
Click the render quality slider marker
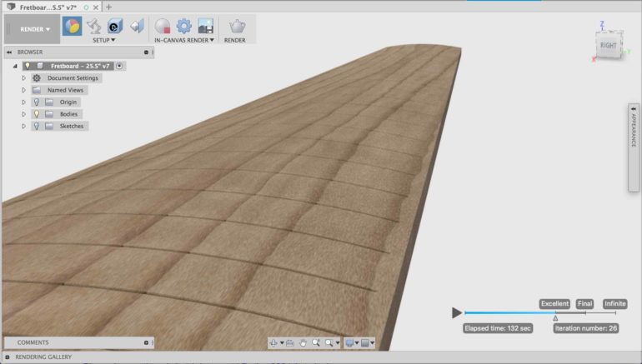(555, 317)
